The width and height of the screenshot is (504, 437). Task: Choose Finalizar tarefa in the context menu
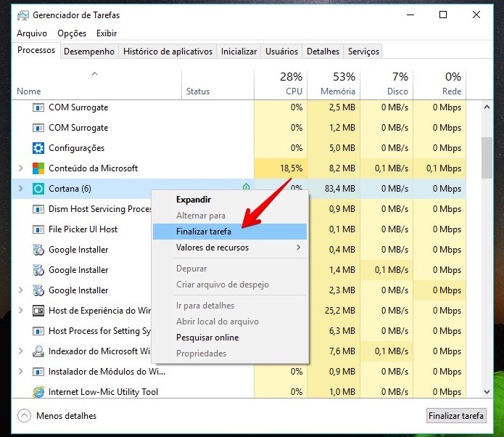(x=229, y=232)
